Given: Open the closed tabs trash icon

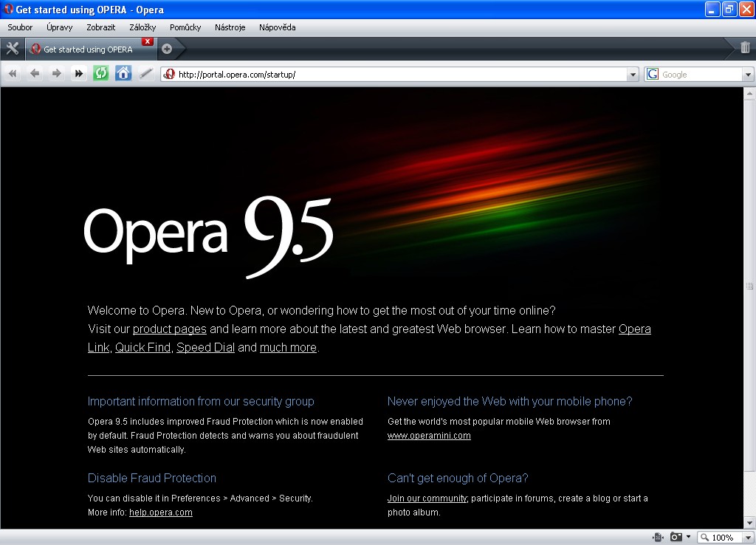Looking at the screenshot, I should tap(745, 47).
